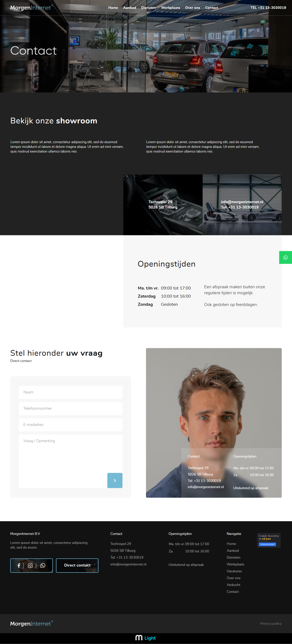Open the Google Beoordeling review badge
Screen dimensions: 292x644
click(269, 540)
